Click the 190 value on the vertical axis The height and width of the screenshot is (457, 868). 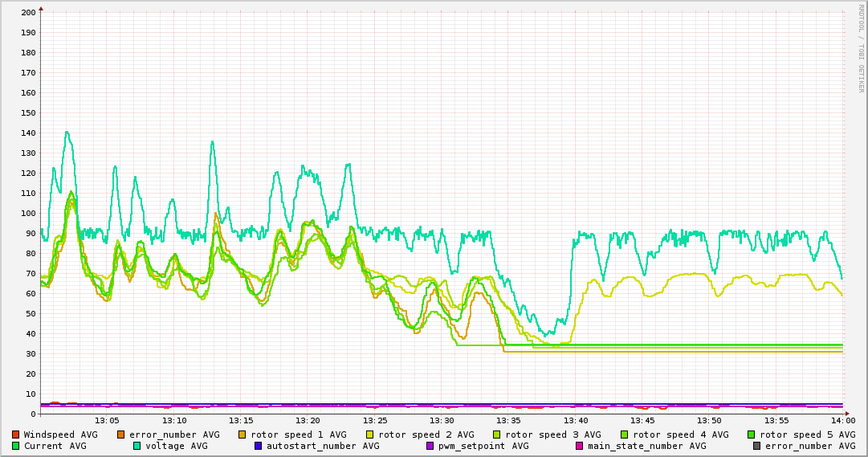coord(28,32)
